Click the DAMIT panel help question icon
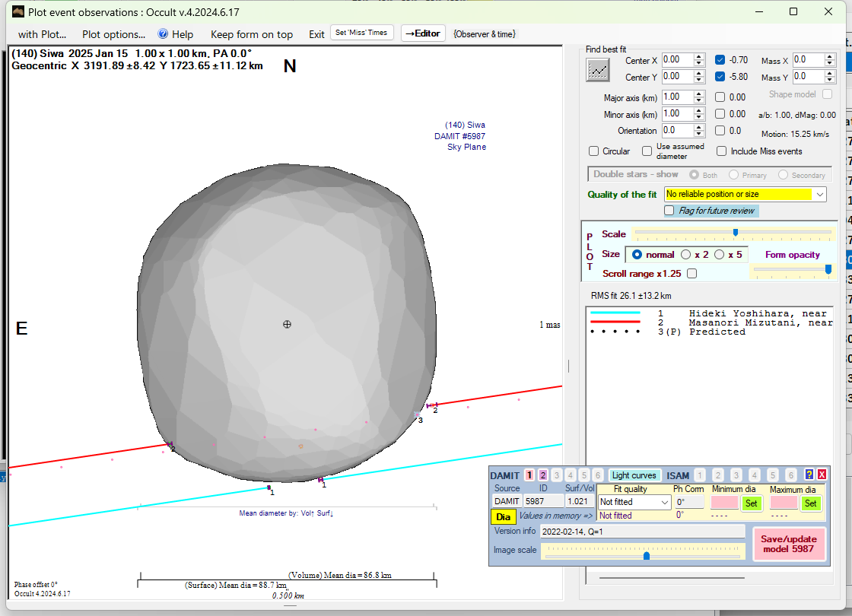Image resolution: width=852 pixels, height=616 pixels. click(809, 475)
